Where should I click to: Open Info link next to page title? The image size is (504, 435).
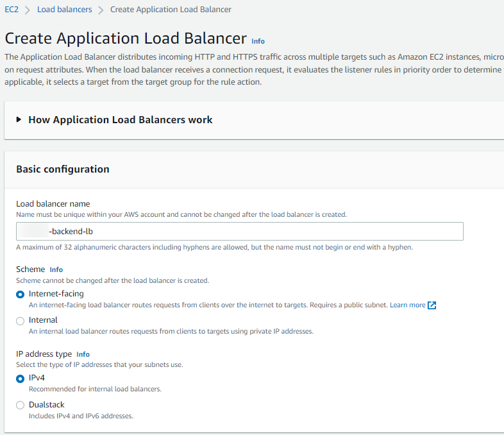tap(258, 41)
